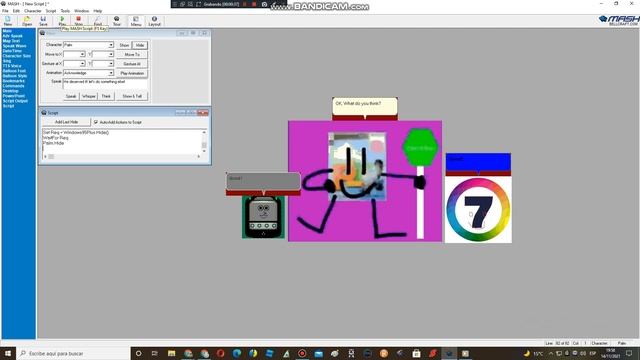
Task: Click the robot character on green background
Action: 263,217
